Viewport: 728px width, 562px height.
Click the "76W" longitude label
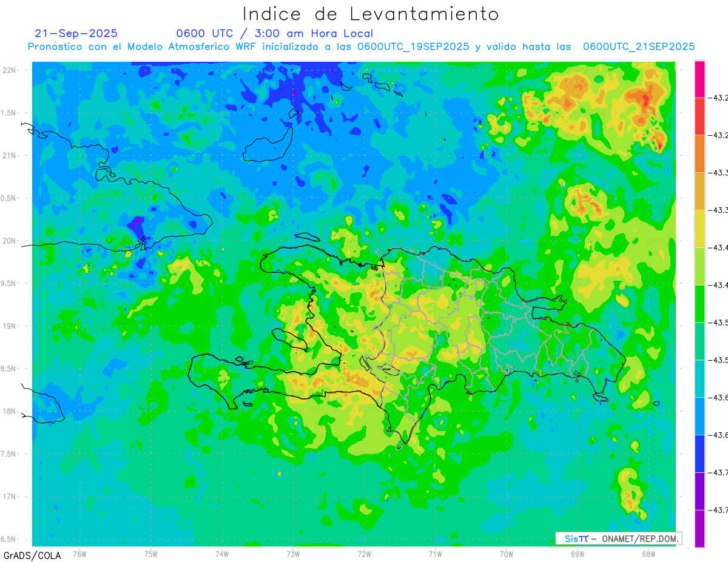79,554
